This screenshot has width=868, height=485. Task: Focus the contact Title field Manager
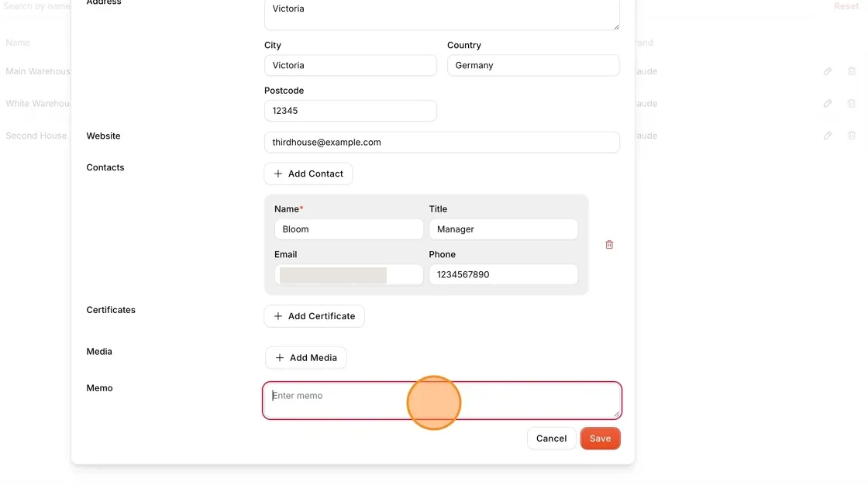point(503,229)
